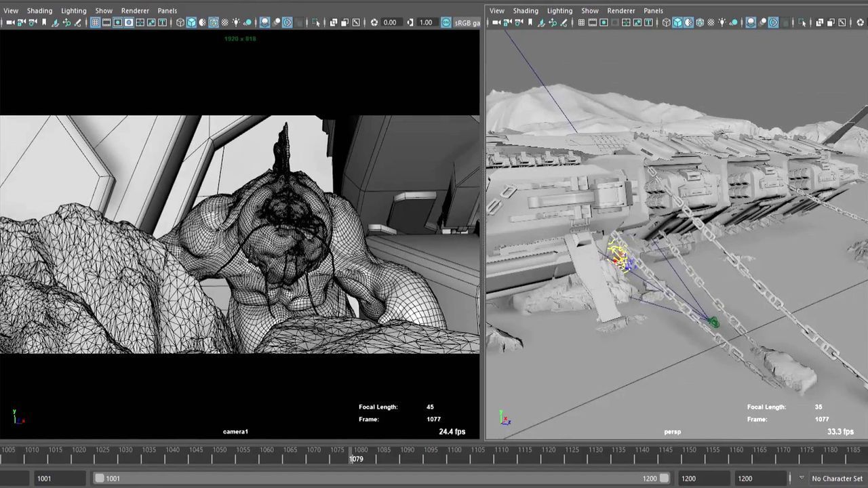Viewport: 868px width, 488px height.
Task: Click Select Camera icon in camera1 panel
Action: coord(9,22)
